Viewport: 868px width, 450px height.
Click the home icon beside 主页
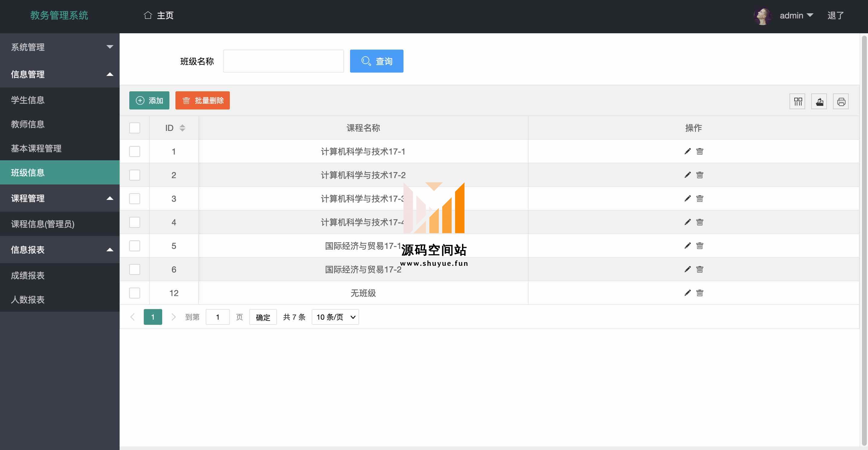(148, 15)
